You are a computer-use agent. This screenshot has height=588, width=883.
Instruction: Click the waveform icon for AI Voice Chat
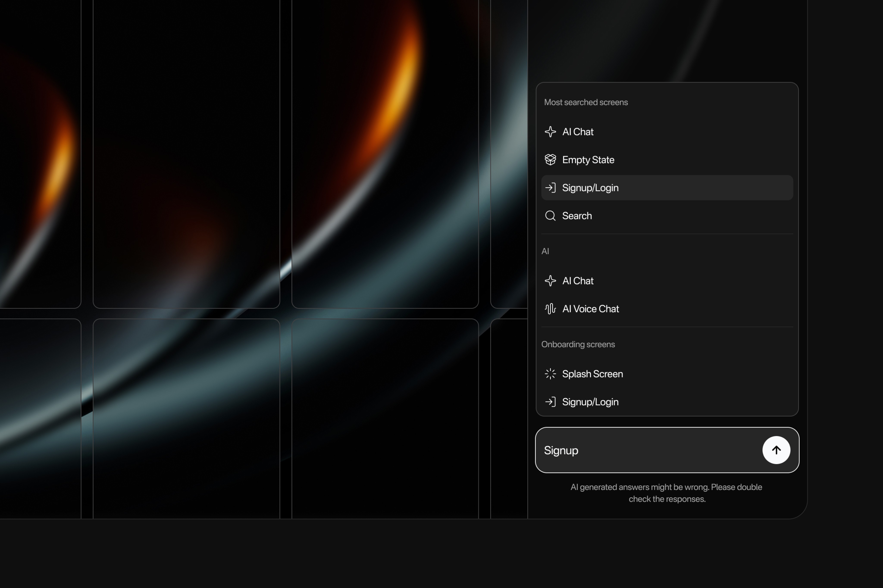(x=550, y=309)
